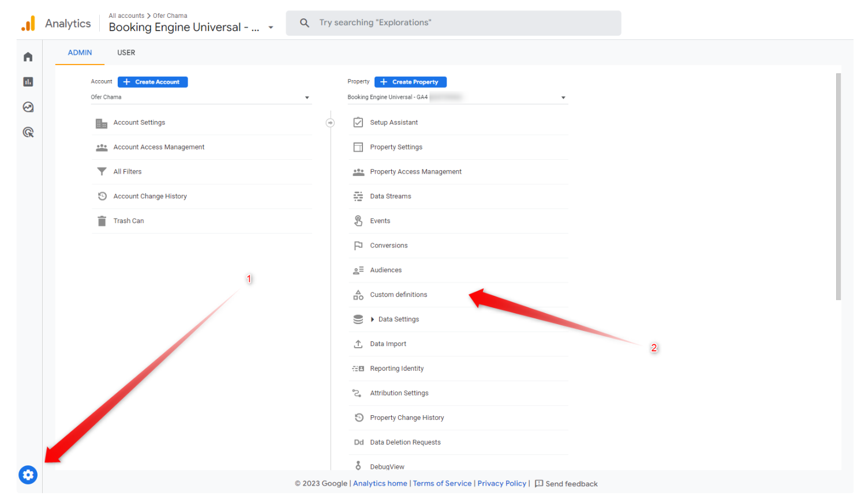Click the Create Account button
This screenshot has height=504, width=865.
(153, 82)
